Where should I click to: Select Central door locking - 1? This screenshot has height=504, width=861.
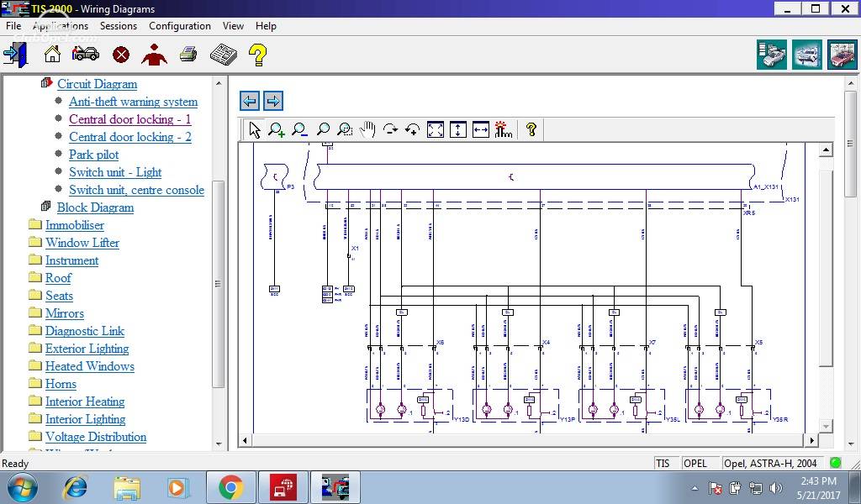(x=130, y=119)
